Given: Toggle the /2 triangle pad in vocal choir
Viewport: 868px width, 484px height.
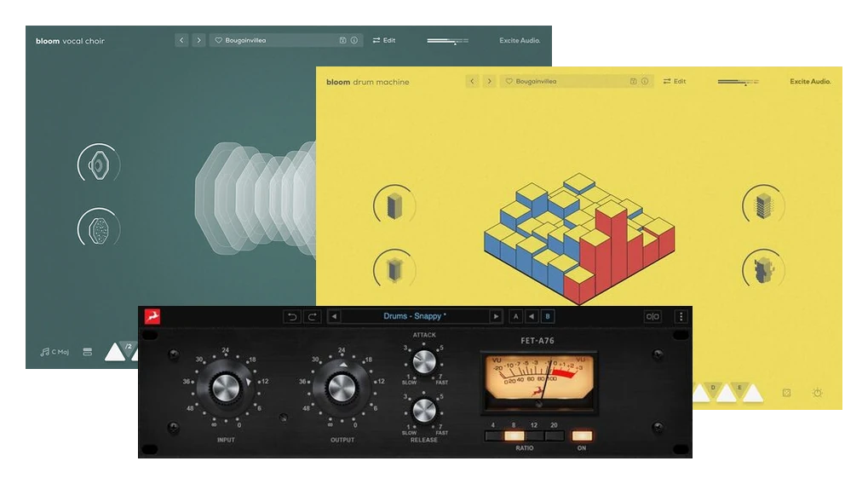Looking at the screenshot, I should 129,349.
